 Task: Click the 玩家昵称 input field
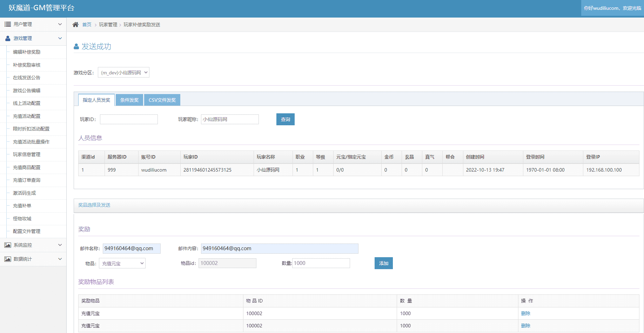point(230,119)
